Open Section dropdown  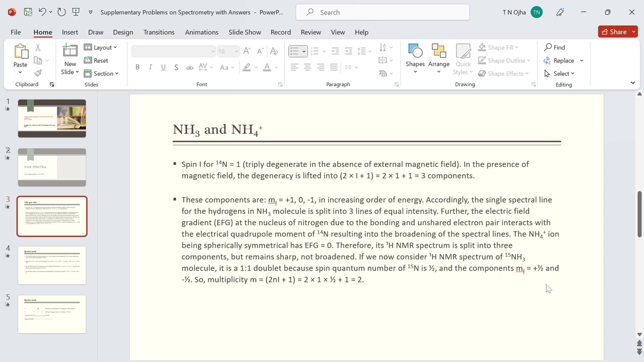101,73
